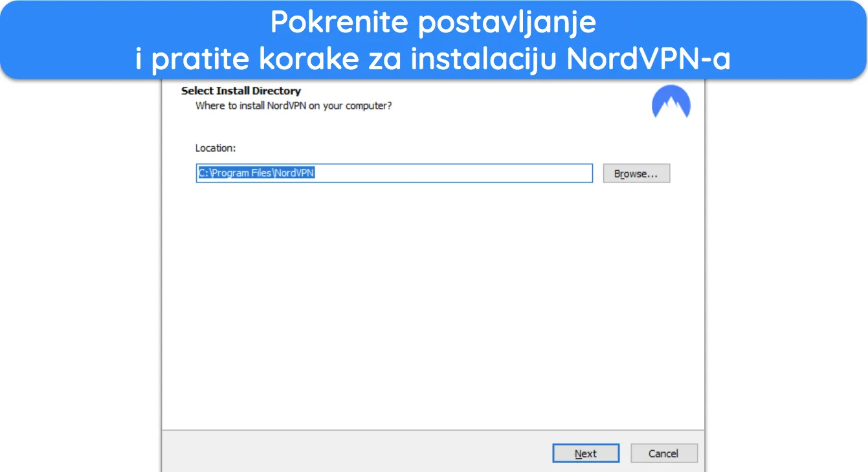Click the Next button
Viewport: 868px width, 472px height.
[586, 453]
